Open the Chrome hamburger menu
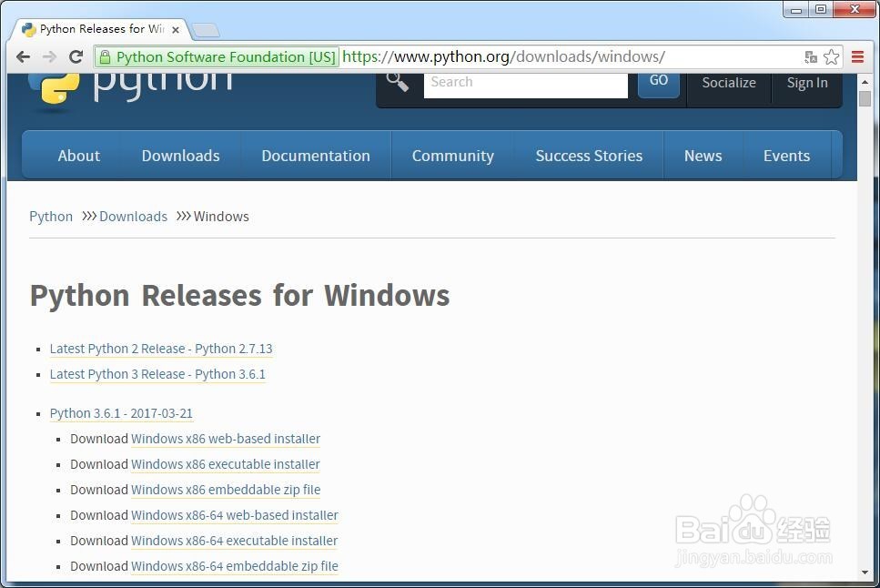This screenshot has width=880, height=588. point(857,56)
